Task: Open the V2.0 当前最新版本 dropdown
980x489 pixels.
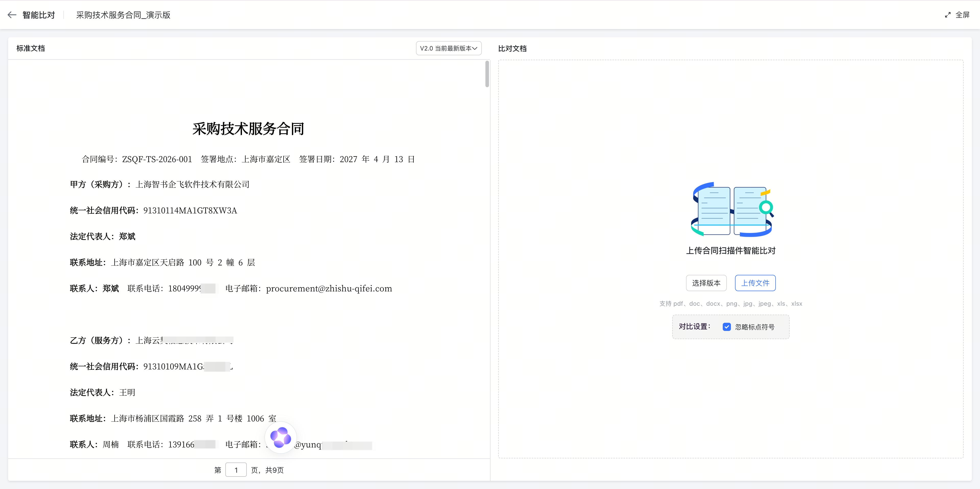Action: click(449, 48)
